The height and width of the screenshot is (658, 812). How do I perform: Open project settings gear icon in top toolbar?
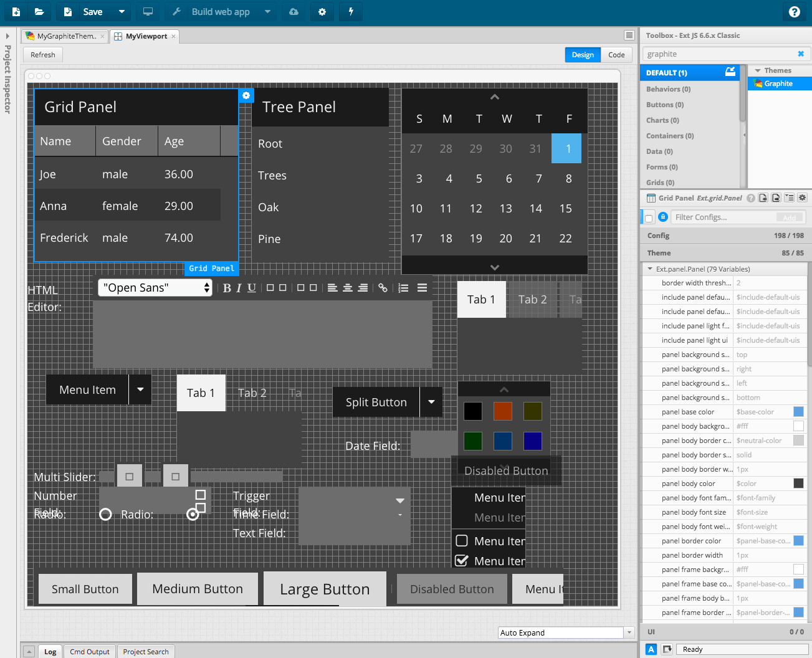[x=322, y=12]
